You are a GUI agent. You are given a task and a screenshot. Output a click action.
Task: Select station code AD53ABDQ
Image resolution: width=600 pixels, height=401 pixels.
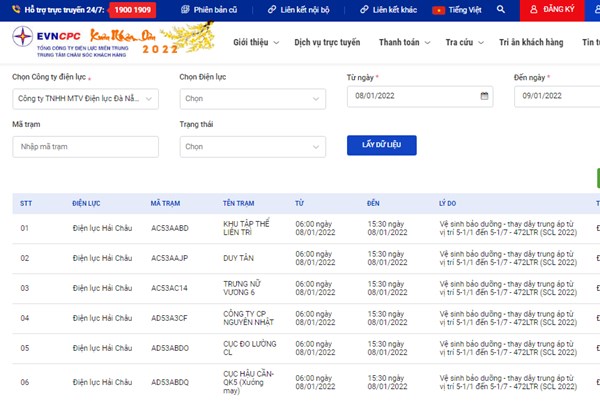pyautogui.click(x=170, y=382)
